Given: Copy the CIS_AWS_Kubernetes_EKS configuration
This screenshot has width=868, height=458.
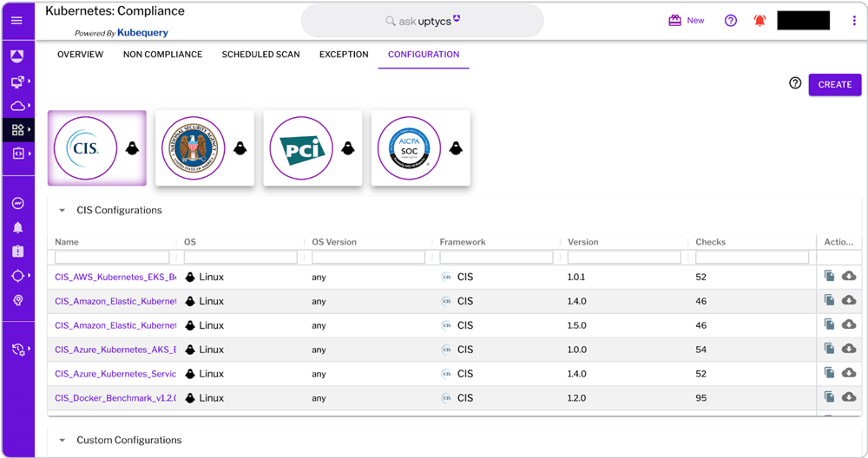Looking at the screenshot, I should click(x=829, y=276).
